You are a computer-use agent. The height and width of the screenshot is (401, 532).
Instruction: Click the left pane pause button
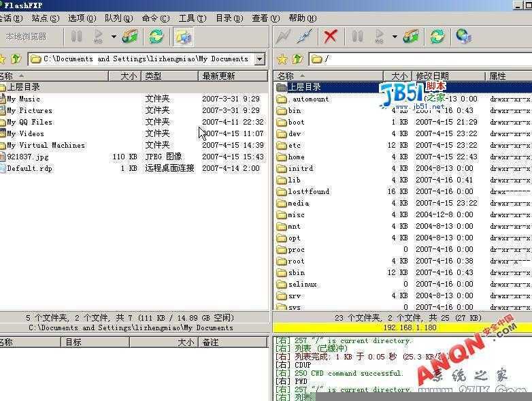pos(76,36)
